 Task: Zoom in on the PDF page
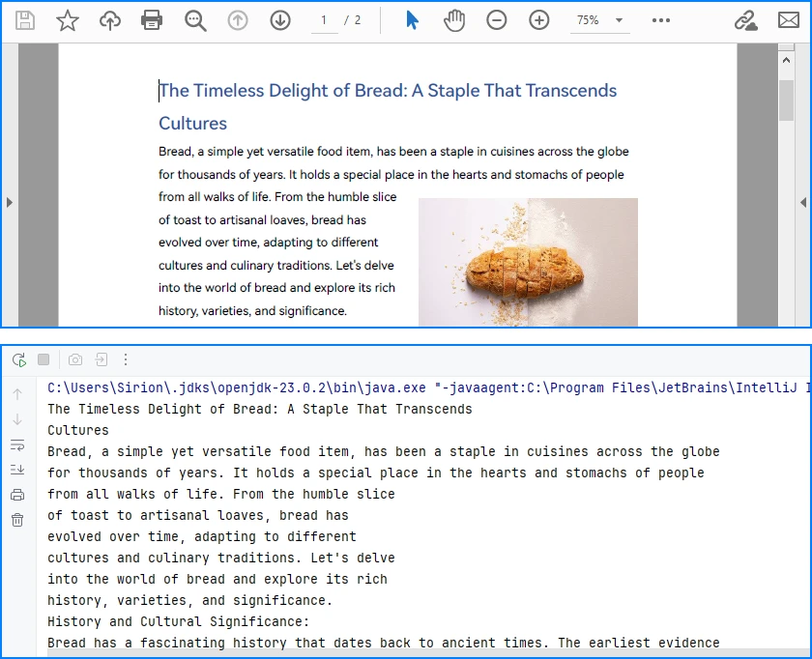pos(538,19)
